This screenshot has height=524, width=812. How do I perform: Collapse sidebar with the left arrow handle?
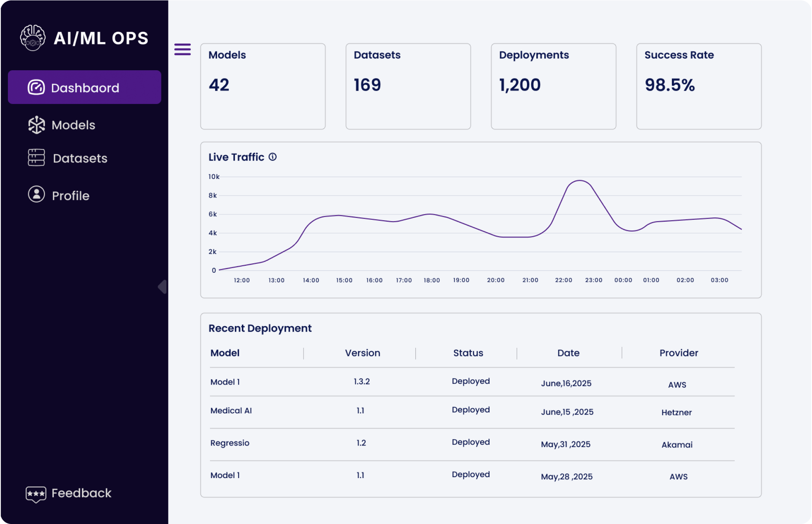(x=163, y=287)
